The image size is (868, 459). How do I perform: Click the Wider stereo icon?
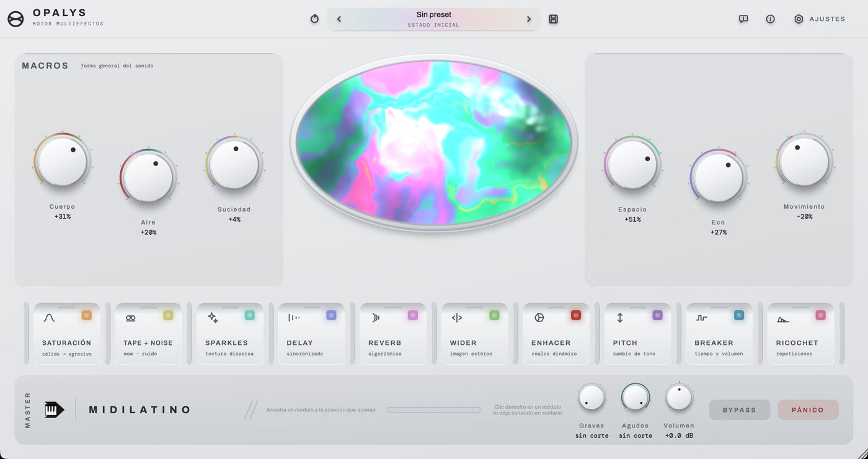coord(457,318)
